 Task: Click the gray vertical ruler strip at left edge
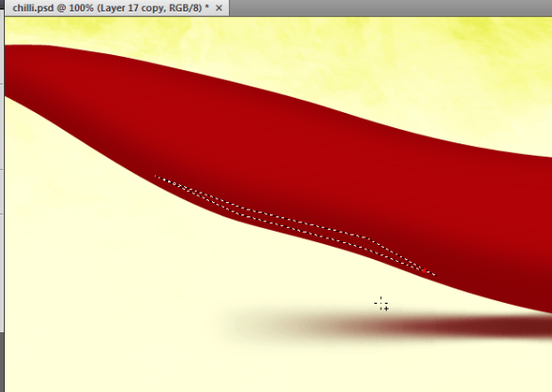click(2, 176)
